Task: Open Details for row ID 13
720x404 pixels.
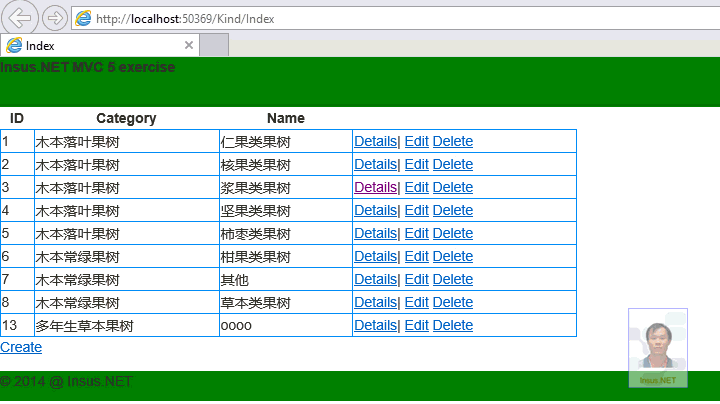Action: [x=375, y=325]
